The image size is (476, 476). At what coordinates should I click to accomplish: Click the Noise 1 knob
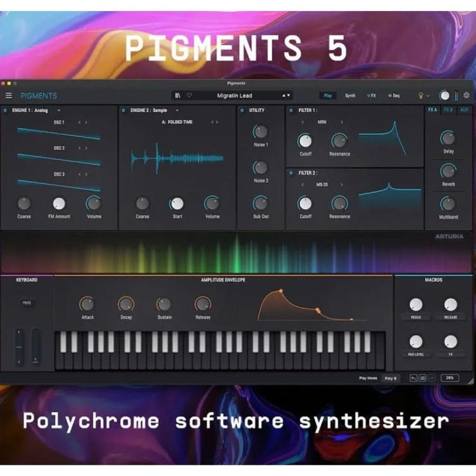point(260,132)
